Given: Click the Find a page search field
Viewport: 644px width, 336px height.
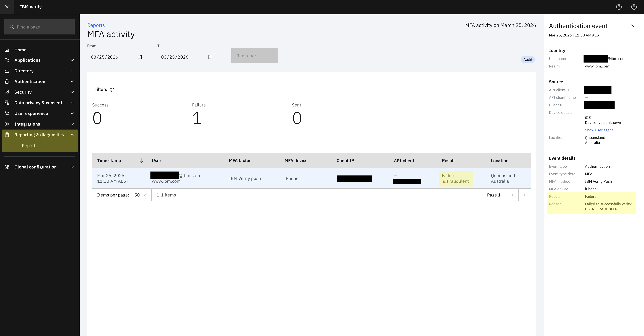Looking at the screenshot, I should coord(40,27).
